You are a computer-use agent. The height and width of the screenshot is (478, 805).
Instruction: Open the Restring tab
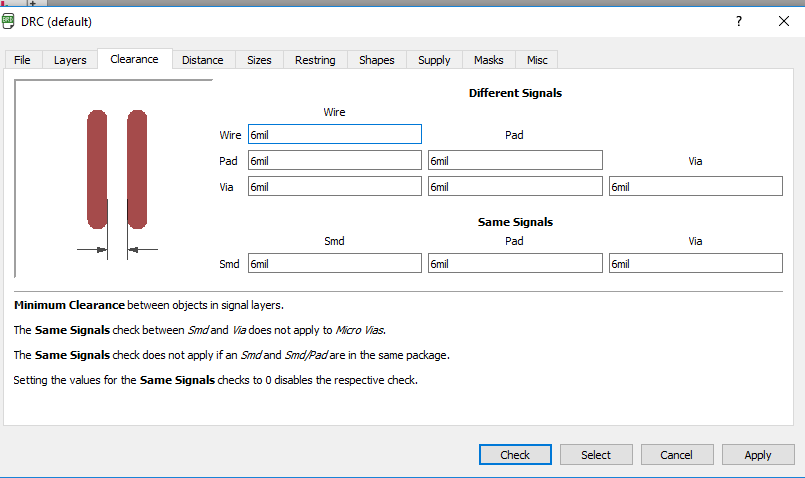[x=315, y=60]
